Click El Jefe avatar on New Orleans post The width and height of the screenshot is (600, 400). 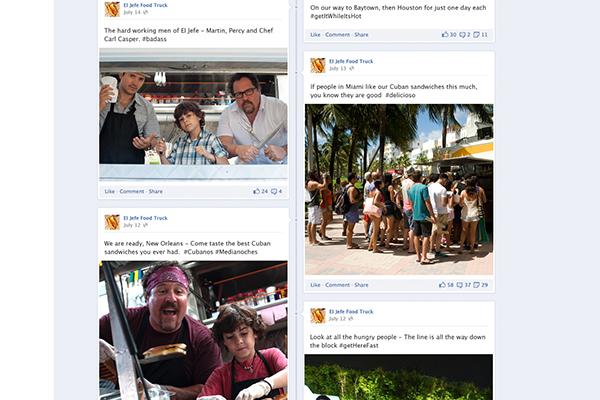pos(112,222)
